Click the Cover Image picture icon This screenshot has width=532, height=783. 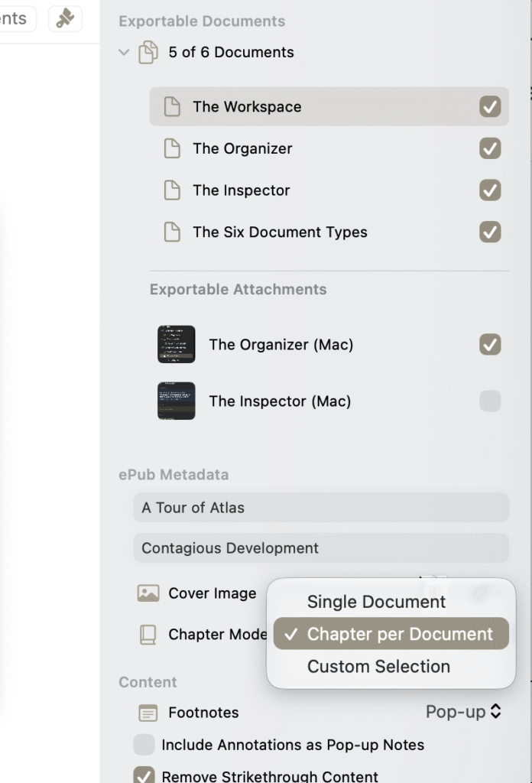(148, 593)
